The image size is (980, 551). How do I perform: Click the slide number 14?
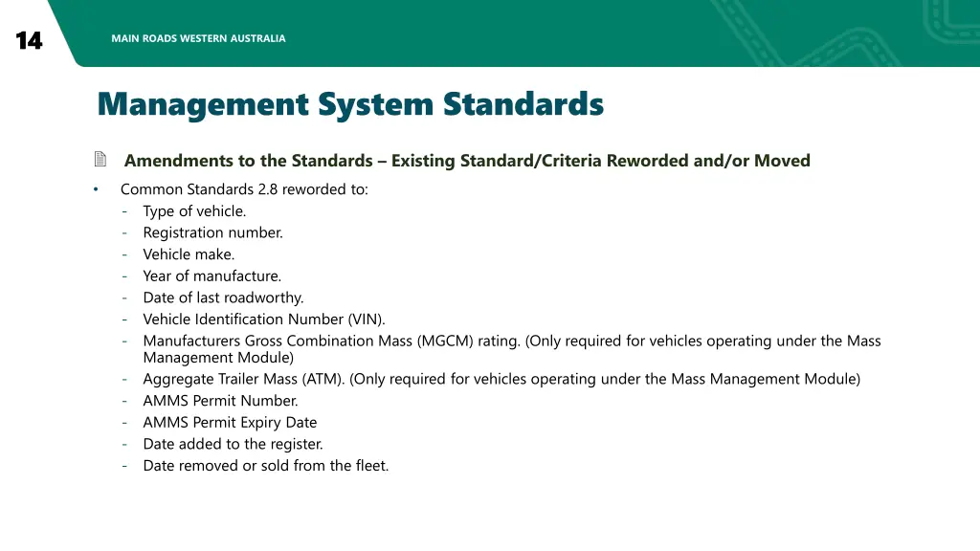(29, 40)
